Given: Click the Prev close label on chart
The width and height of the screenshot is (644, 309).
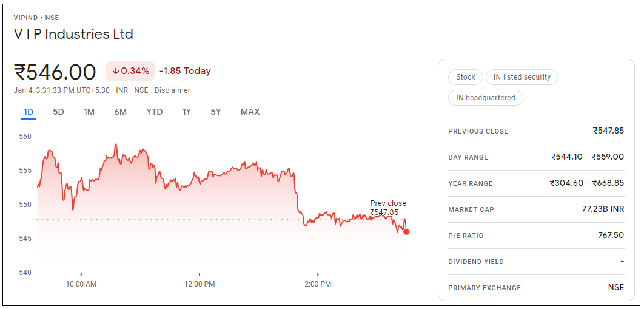Looking at the screenshot, I should (x=388, y=203).
